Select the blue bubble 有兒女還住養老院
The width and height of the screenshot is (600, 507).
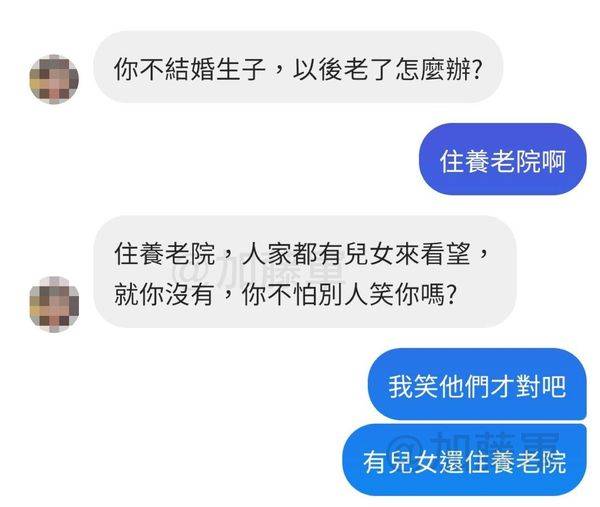464,460
